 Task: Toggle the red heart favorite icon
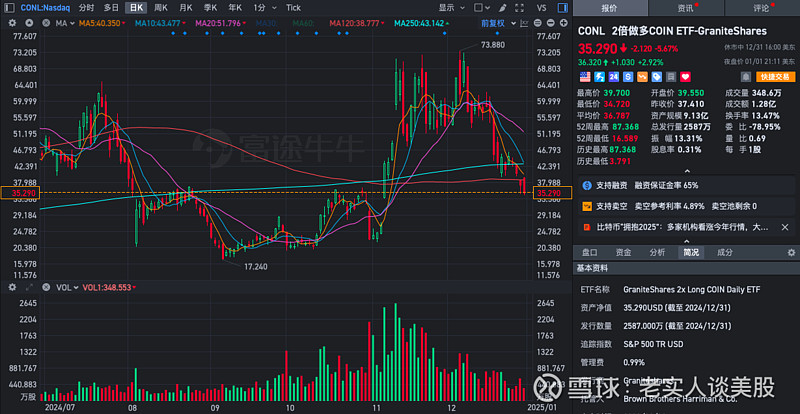pos(685,77)
